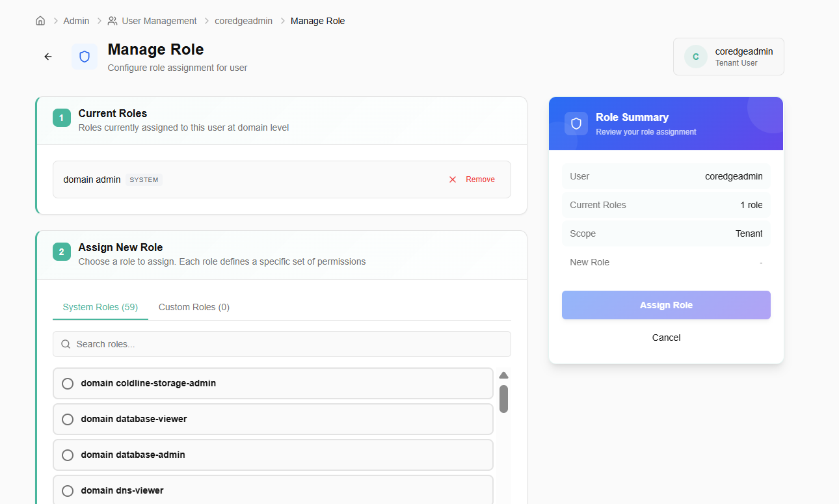Click the Role Summary shield icon
This screenshot has width=839, height=504.
point(576,124)
